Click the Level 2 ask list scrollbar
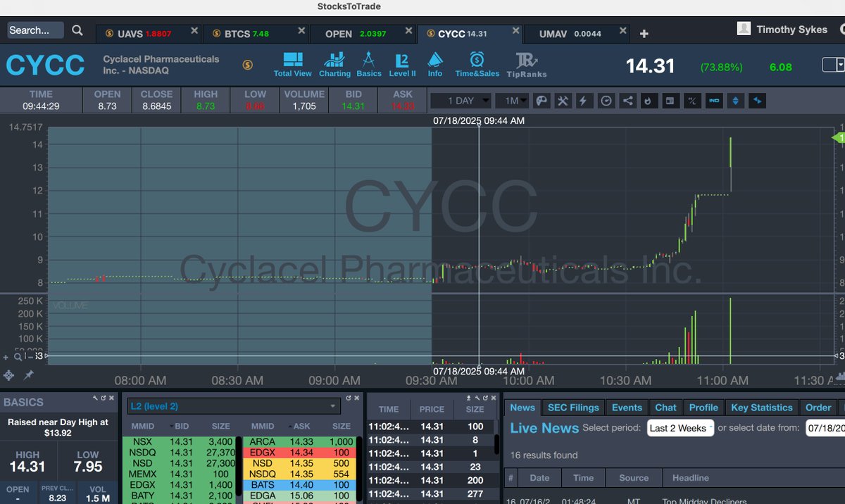Screen dimensions: 845x504 pyautogui.click(x=359, y=470)
